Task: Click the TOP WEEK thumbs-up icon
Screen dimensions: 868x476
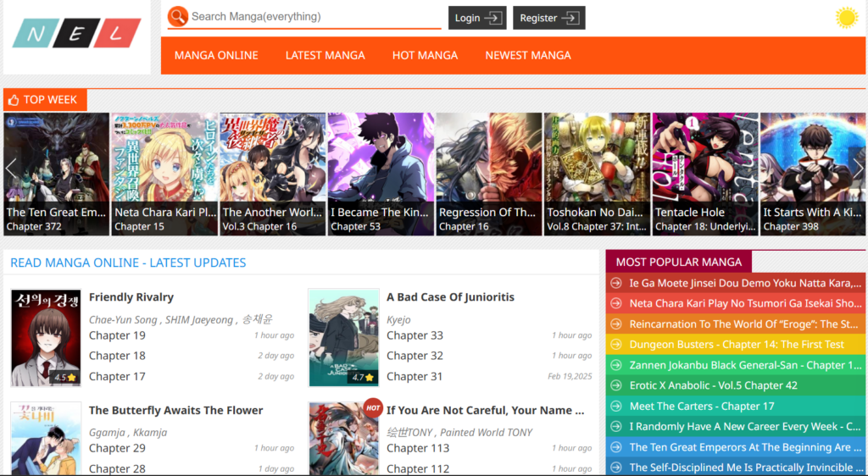Action: [14, 100]
